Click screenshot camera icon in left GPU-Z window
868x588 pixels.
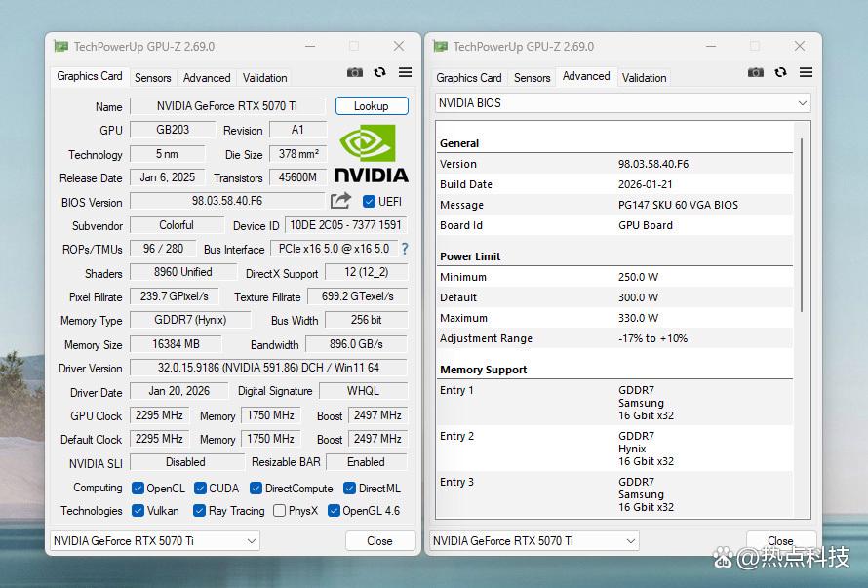tap(355, 72)
